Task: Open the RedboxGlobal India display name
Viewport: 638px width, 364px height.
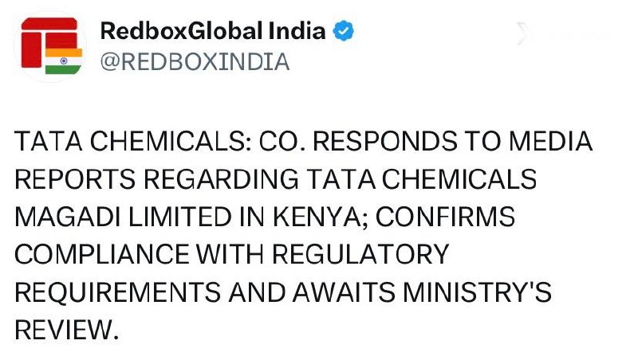Action: [213, 31]
